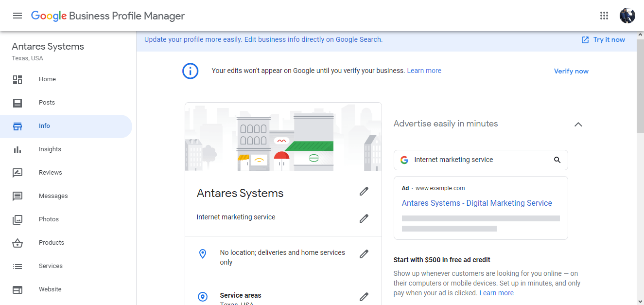Viewport: 644px width, 305px height.
Task: Click the search magnifier in ad preview
Action: 557,160
